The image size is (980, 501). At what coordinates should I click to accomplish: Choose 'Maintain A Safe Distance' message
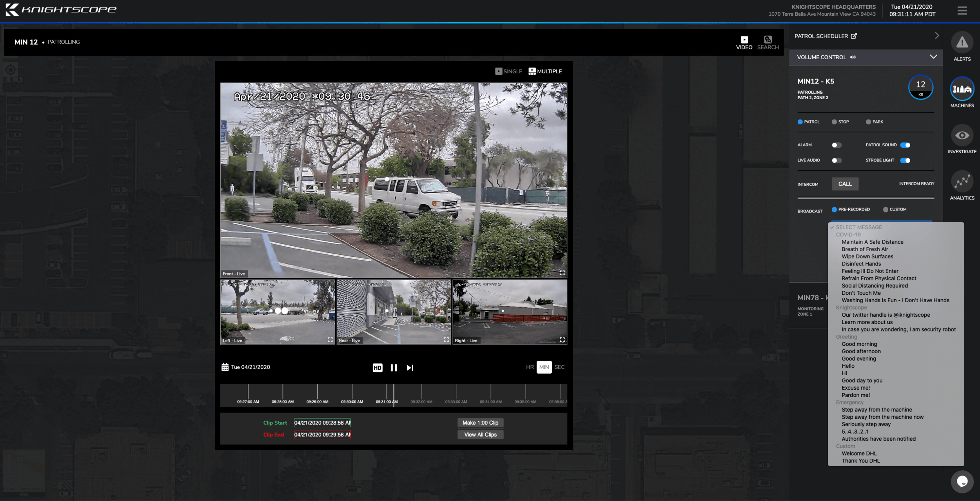click(873, 242)
